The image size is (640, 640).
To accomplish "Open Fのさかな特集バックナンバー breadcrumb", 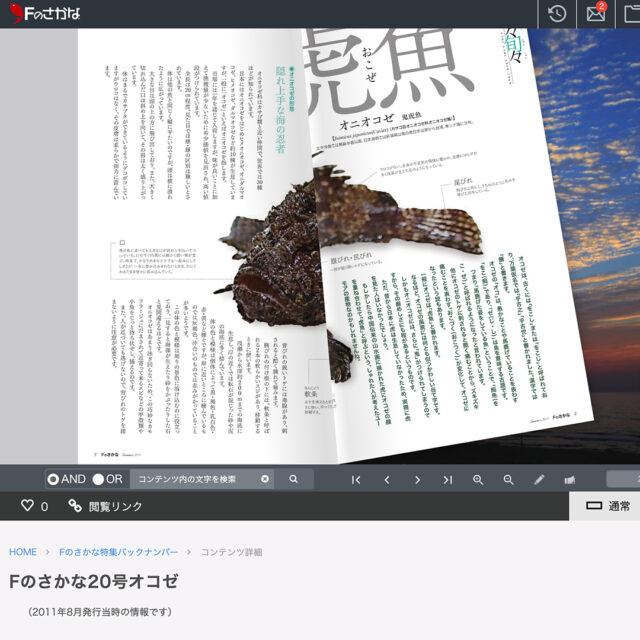I will coord(118,552).
